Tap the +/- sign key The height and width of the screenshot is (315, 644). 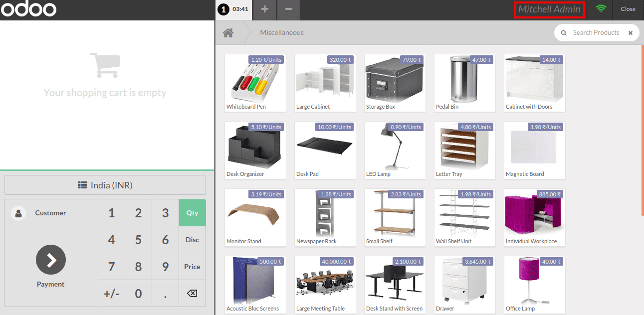[111, 294]
